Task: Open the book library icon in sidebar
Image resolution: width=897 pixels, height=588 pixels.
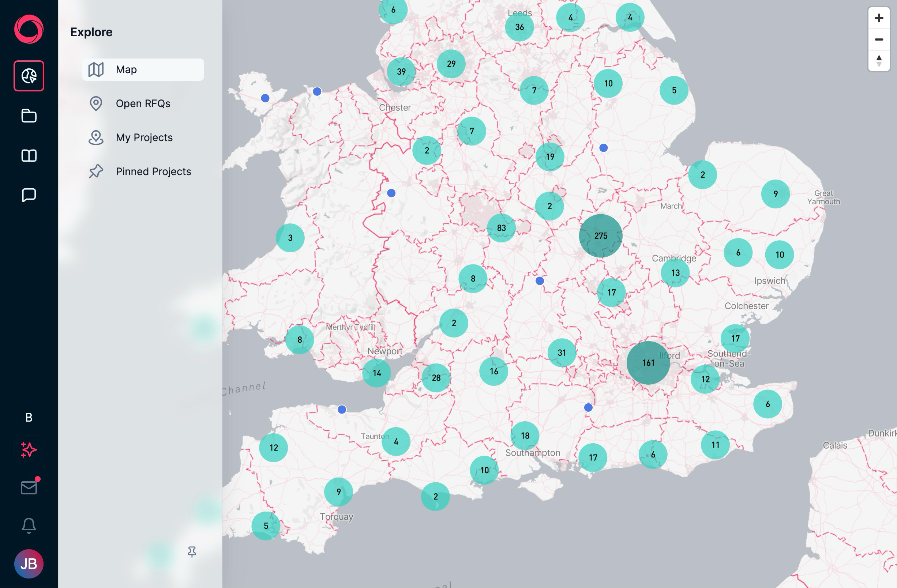Action: (x=29, y=155)
